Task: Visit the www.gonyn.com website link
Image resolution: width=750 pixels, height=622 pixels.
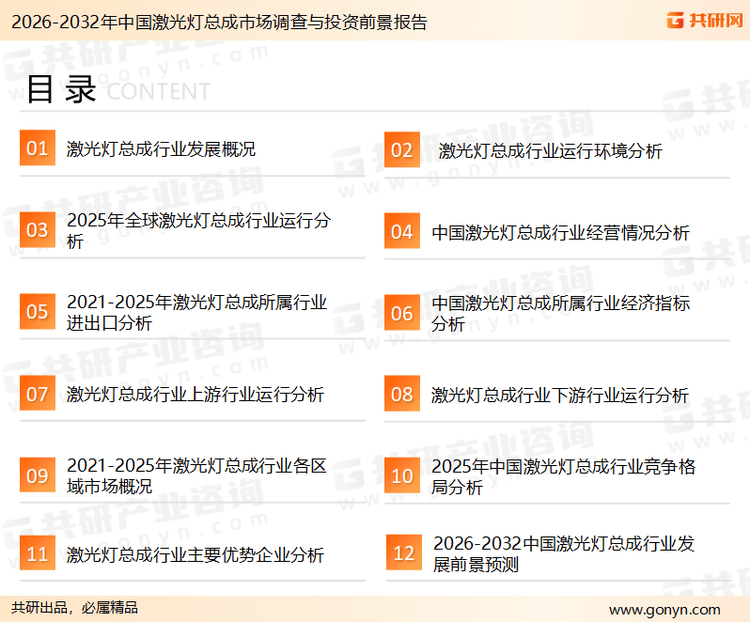Action: click(x=664, y=609)
